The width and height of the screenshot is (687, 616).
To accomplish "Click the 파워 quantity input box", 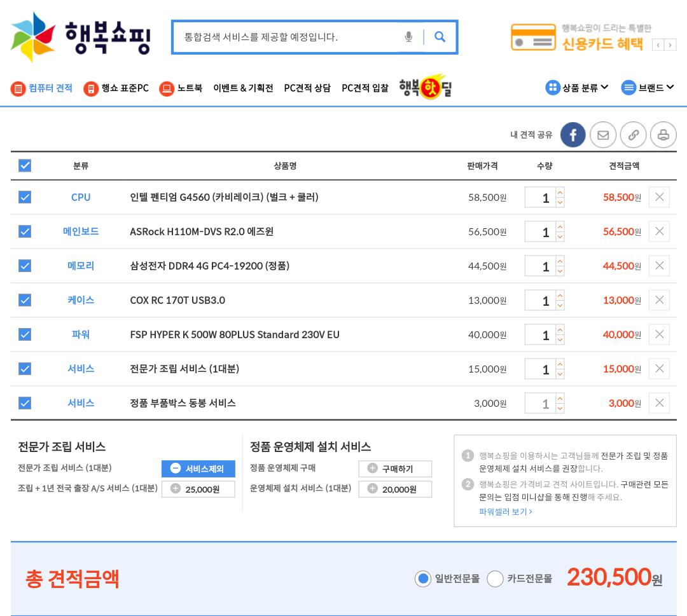I will [541, 334].
